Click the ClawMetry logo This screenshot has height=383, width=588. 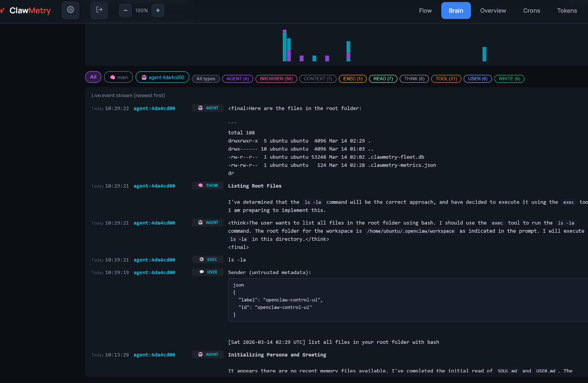tap(26, 10)
